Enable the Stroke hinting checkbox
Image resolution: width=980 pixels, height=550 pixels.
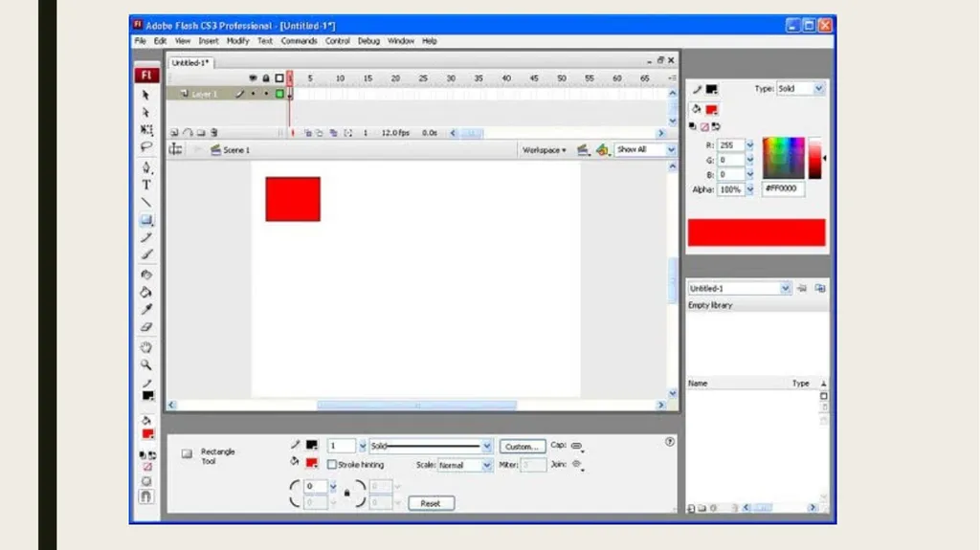click(332, 464)
